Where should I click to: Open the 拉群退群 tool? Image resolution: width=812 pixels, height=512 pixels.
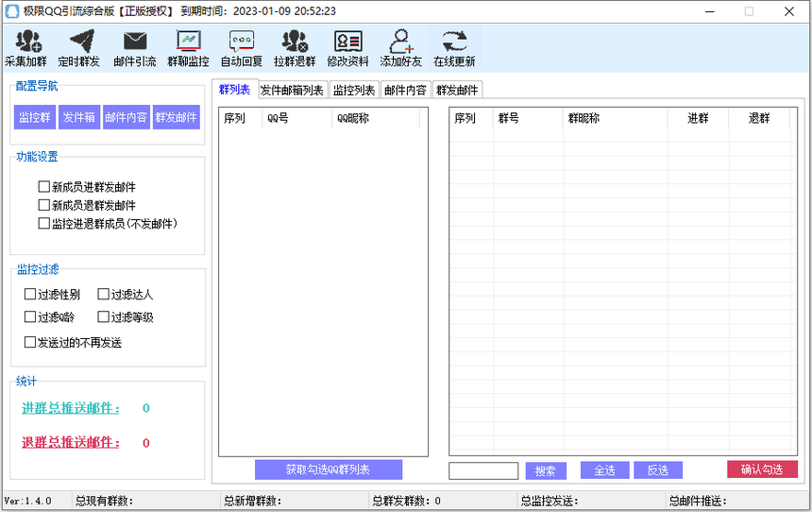(295, 47)
